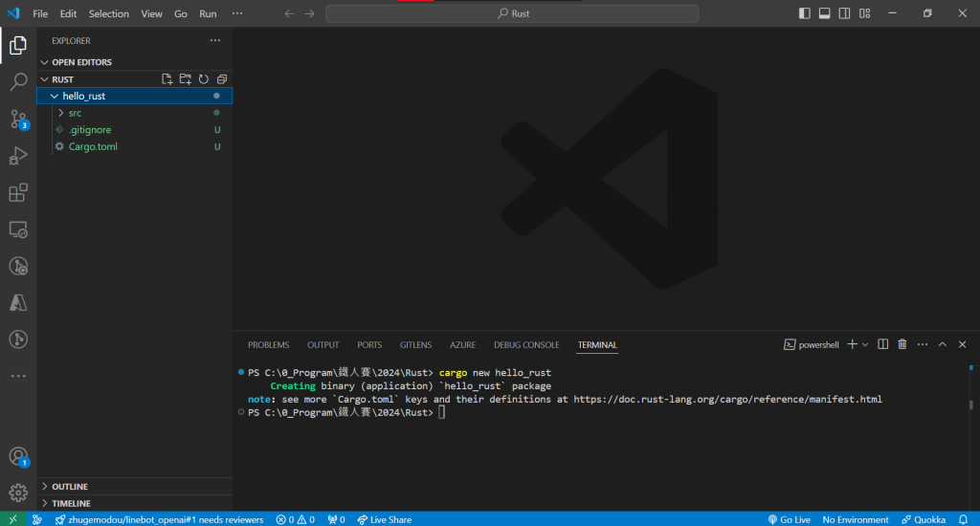Open the Run menu

coord(208,13)
